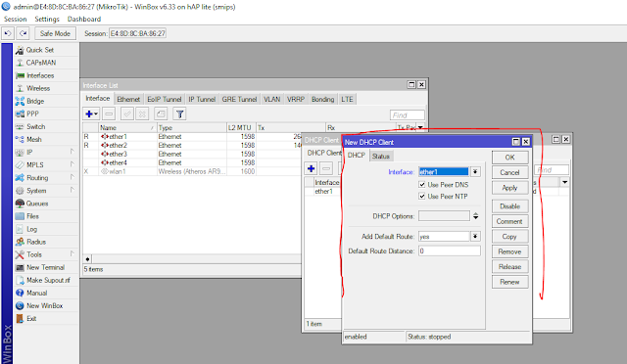Open the Settings menu
Image resolution: width=627 pixels, height=364 pixels.
pos(47,20)
